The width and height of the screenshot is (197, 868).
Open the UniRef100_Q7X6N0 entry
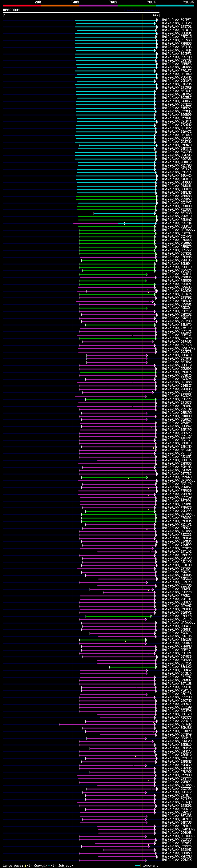click(x=176, y=125)
